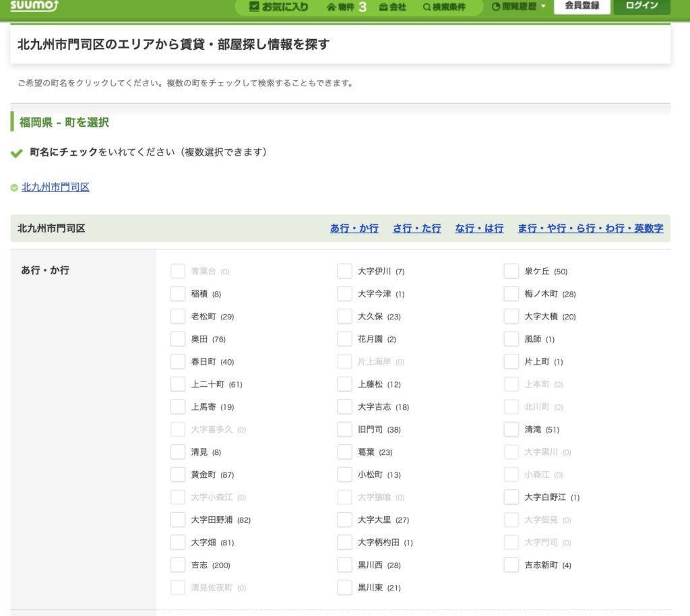Check the 吉志 (200) checkbox
The width and height of the screenshot is (690, 616).
point(178,565)
